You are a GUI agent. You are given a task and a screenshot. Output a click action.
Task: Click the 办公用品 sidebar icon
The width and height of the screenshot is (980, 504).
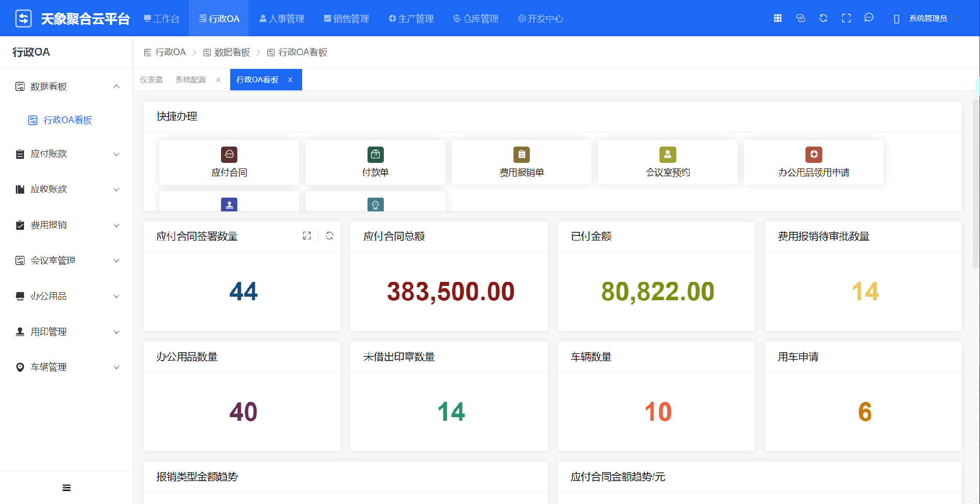20,296
